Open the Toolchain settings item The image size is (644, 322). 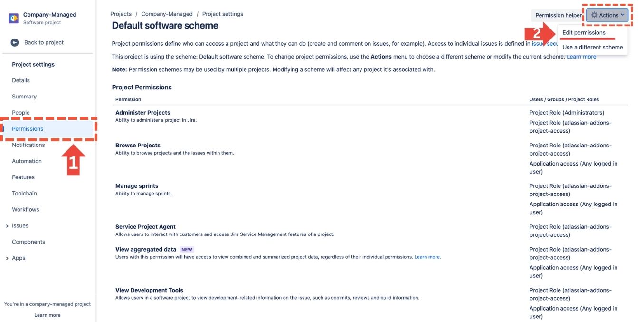24,194
